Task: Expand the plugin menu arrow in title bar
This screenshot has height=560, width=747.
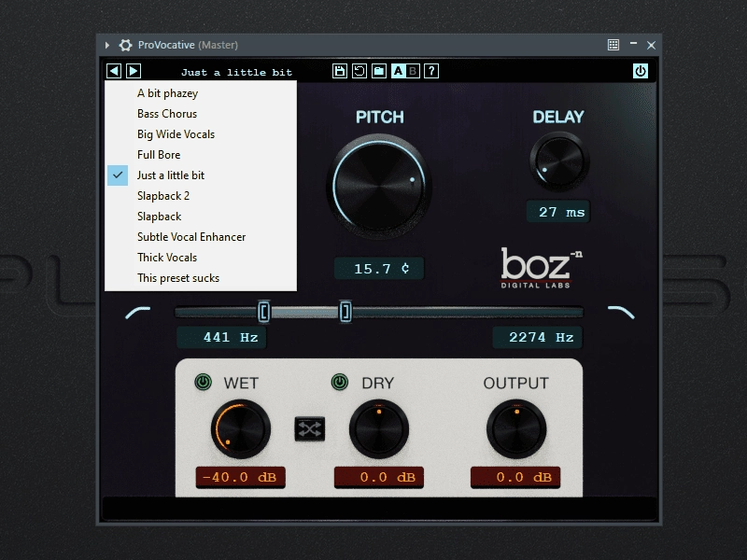Action: 107,45
